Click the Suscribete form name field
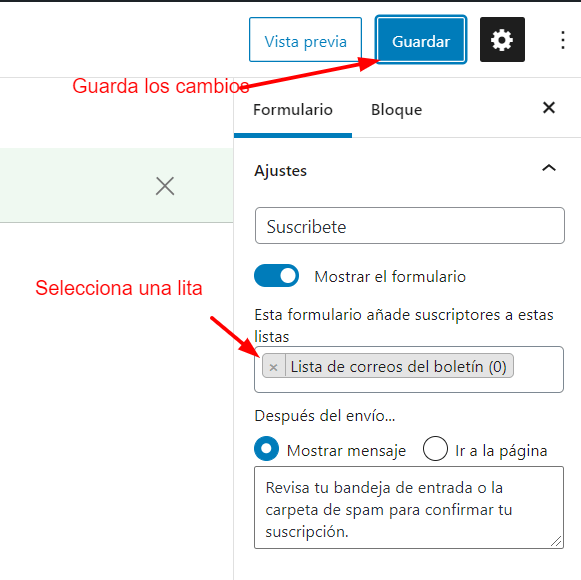The width and height of the screenshot is (581, 580). (x=409, y=226)
